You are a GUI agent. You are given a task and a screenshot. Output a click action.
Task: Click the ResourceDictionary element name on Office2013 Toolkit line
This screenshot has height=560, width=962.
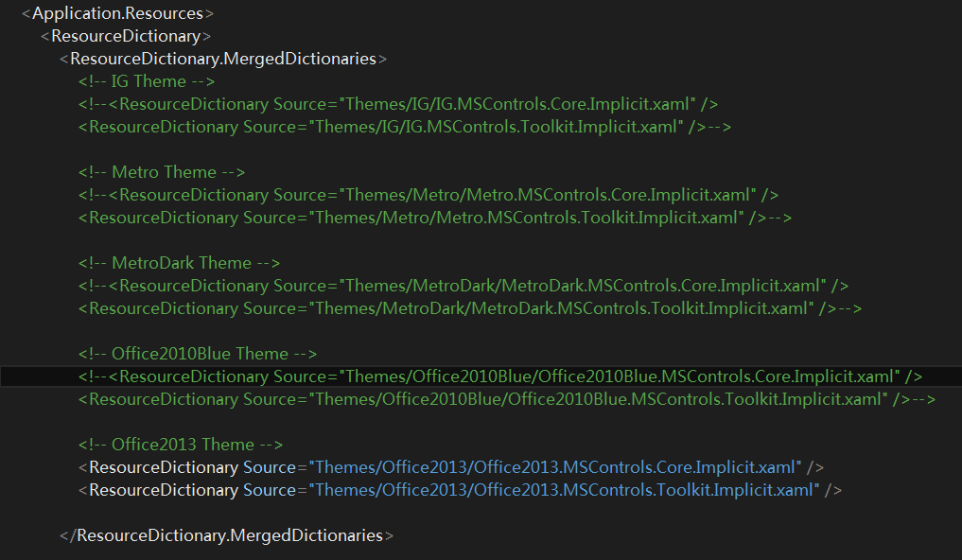pyautogui.click(x=164, y=490)
